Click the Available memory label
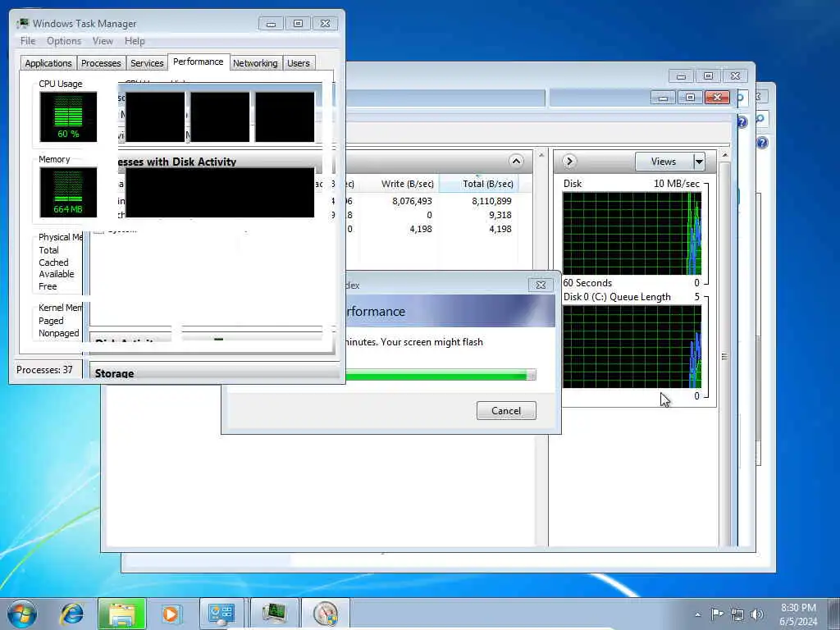Image resolution: width=840 pixels, height=630 pixels. (57, 274)
